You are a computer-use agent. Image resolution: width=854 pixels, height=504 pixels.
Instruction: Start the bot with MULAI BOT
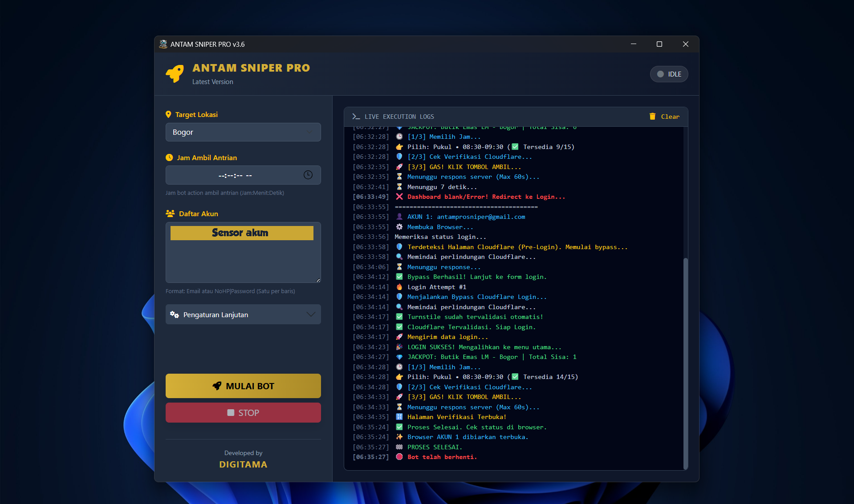coord(243,386)
